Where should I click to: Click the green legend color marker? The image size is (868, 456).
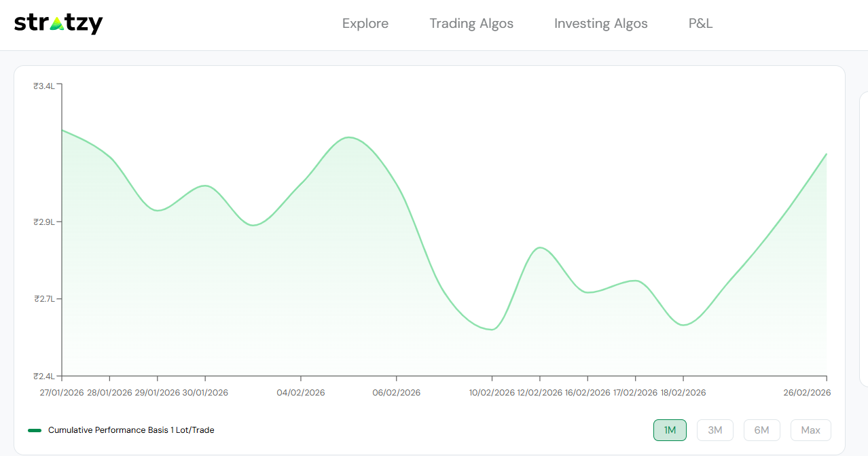(x=35, y=430)
